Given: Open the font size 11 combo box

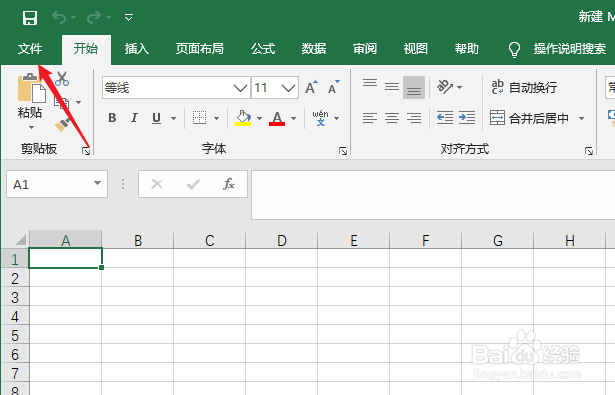Looking at the screenshot, I should tap(275, 87).
